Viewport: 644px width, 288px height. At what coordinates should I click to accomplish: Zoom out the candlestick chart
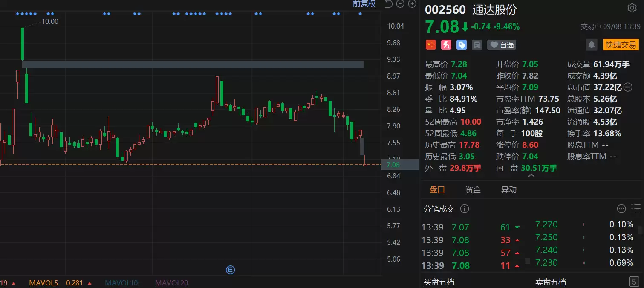point(400,4)
